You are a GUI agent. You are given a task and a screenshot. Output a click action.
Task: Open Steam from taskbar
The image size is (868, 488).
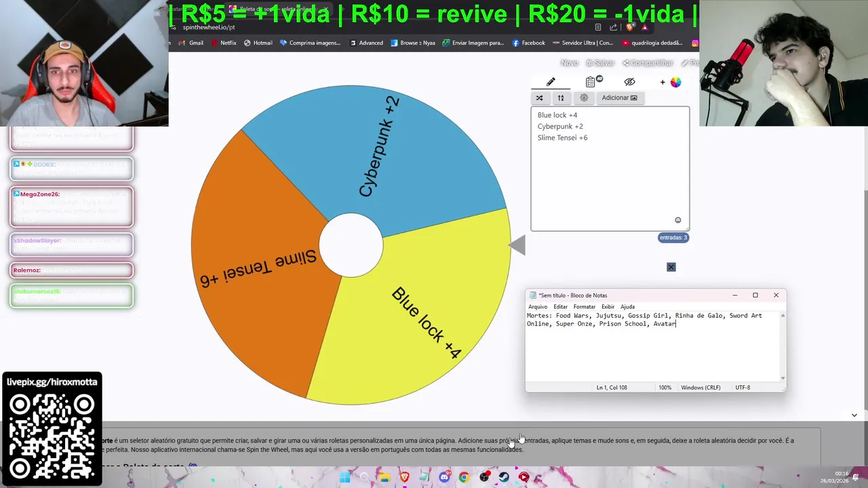(x=504, y=477)
